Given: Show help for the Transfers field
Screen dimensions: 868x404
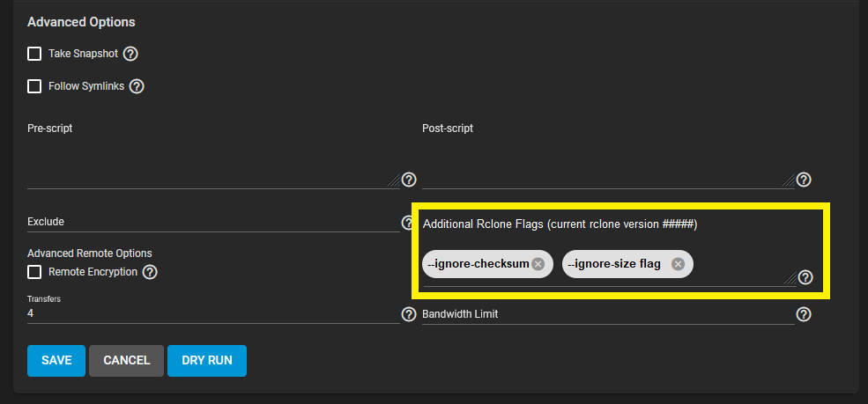Looking at the screenshot, I should pyautogui.click(x=409, y=314).
